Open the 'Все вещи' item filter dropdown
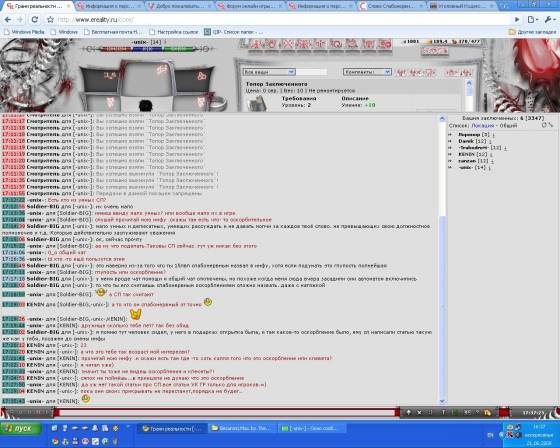This screenshot has width=560, height=448. coord(269,72)
